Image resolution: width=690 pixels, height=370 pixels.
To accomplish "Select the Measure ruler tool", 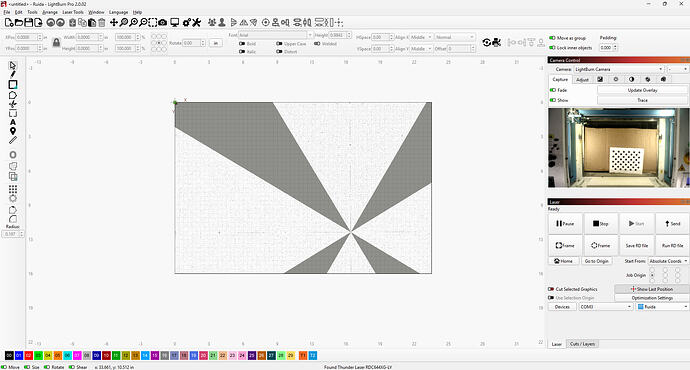I will tap(13, 140).
